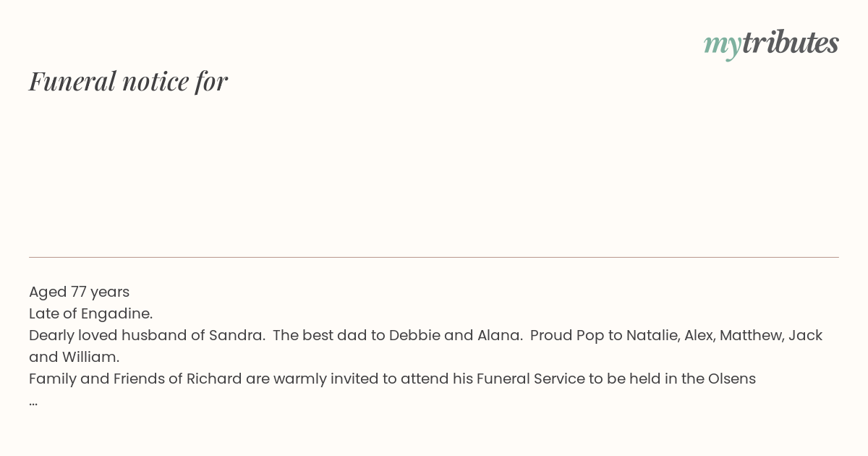Click the green "my" part of logo
The height and width of the screenshot is (456, 868).
[x=723, y=46]
